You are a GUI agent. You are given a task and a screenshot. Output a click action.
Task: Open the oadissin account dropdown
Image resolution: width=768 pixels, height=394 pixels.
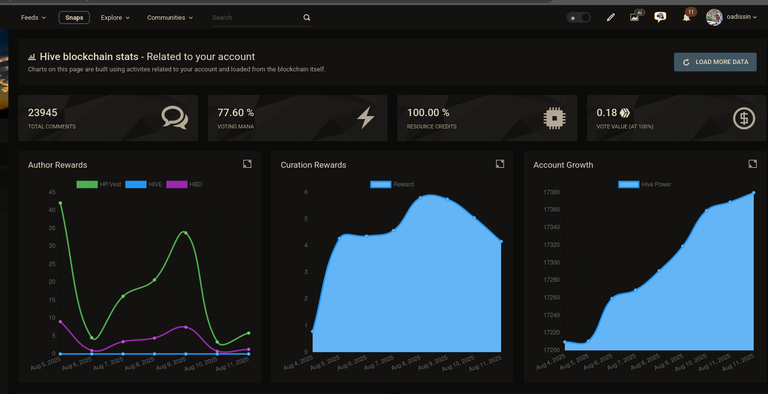tap(741, 17)
